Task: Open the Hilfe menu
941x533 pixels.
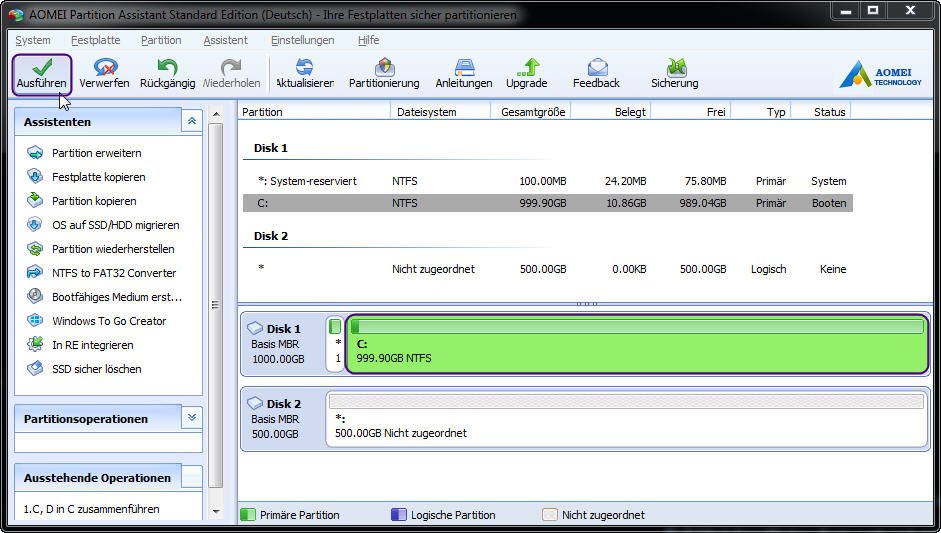Action: click(x=368, y=40)
